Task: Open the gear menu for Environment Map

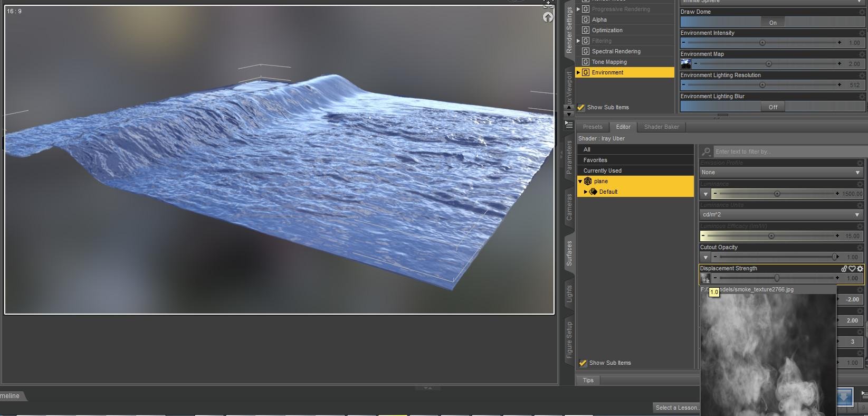Action: pyautogui.click(x=862, y=54)
